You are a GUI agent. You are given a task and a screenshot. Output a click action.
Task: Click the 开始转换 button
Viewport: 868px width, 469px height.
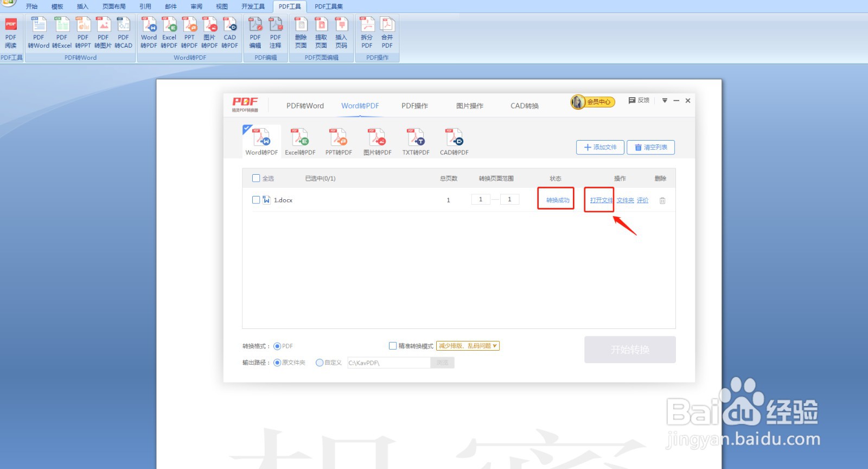tap(630, 350)
